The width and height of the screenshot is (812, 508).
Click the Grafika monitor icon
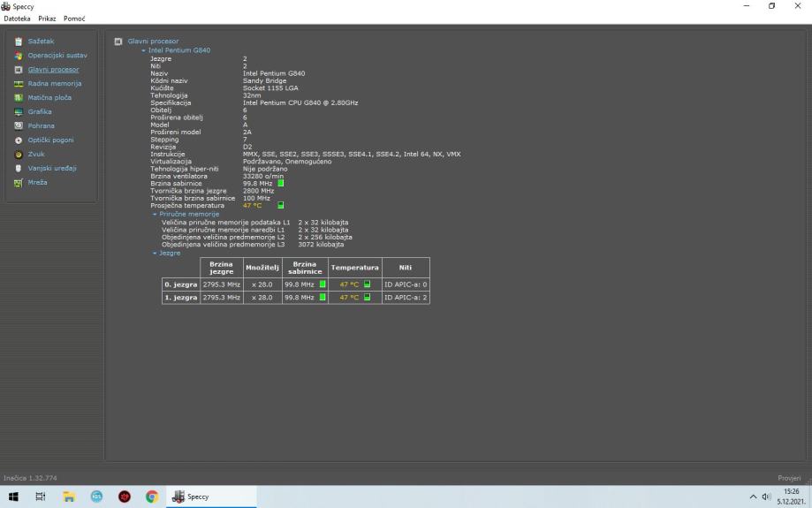[19, 112]
